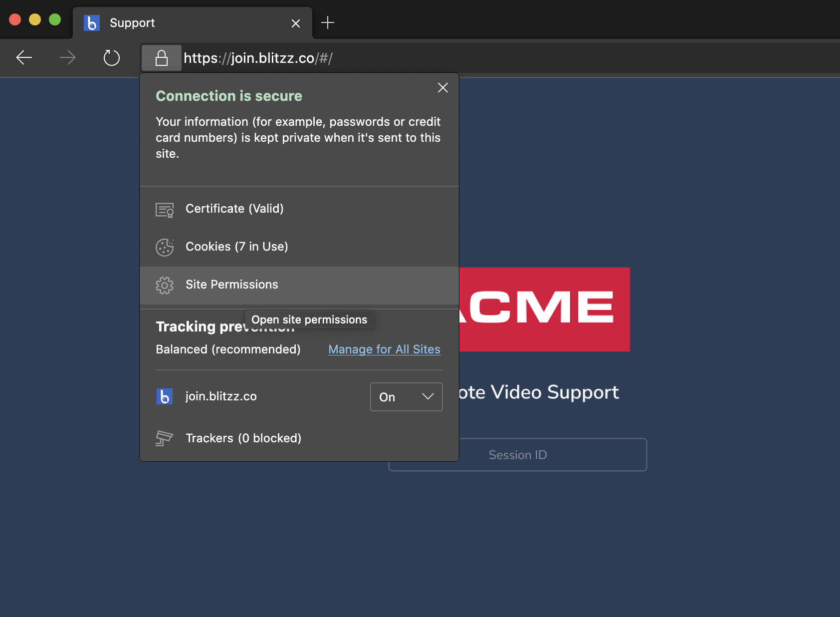
Task: Click the join.blitzz.co site label
Action: (x=221, y=396)
